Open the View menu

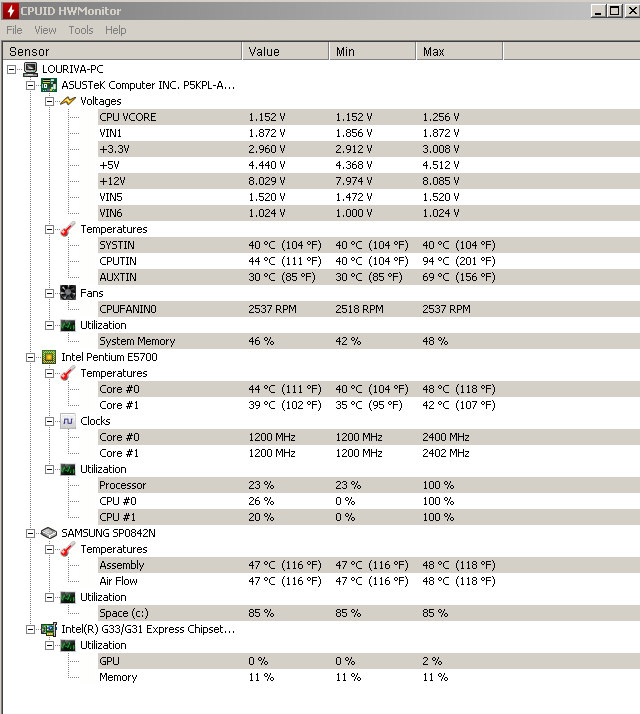(45, 30)
